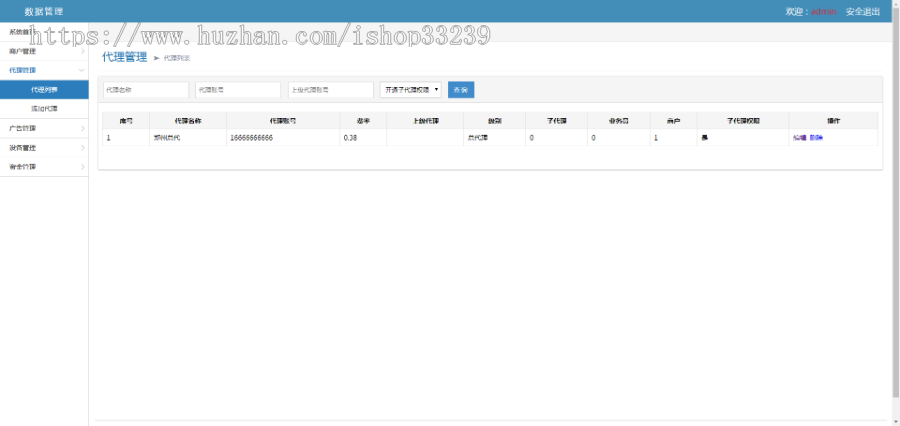This screenshot has height=426, width=900.
Task: Open the 开通子代理权限 dropdown
Action: 411,90
